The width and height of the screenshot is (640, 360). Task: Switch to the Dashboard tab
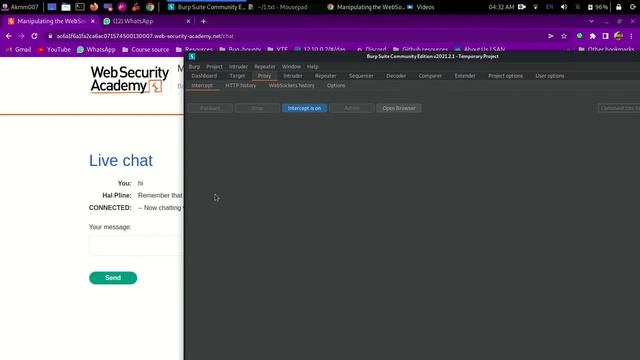tap(204, 76)
